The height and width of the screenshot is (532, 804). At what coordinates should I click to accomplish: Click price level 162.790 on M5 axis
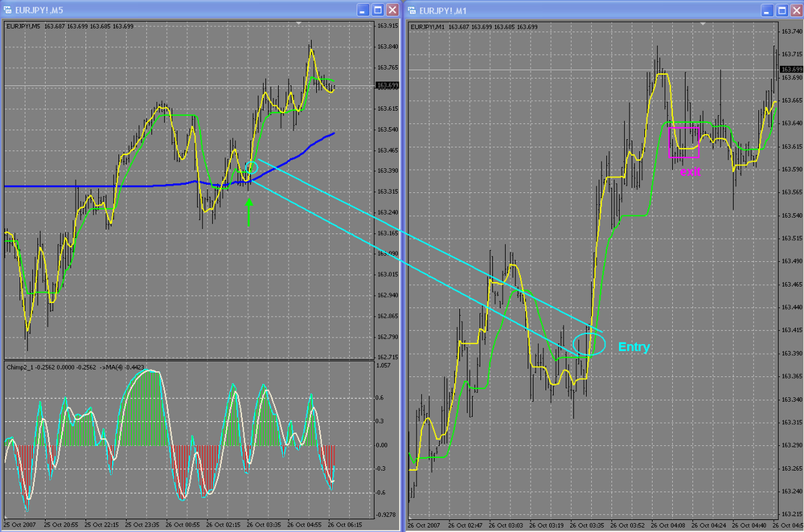388,337
